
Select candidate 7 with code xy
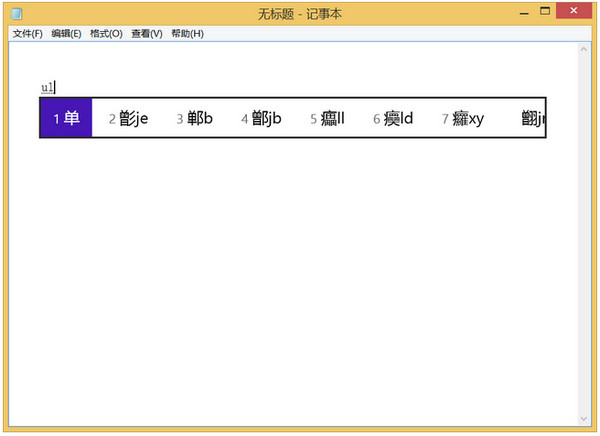pyautogui.click(x=463, y=118)
